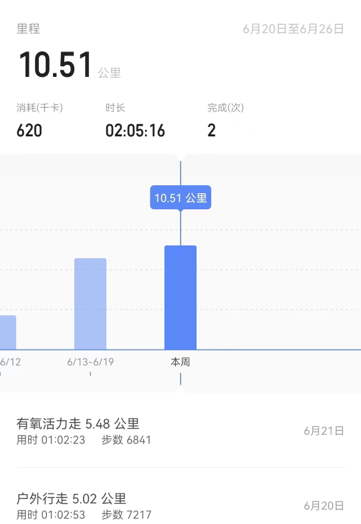Tap the 10.51 公里 chart tooltip
The image size is (361, 524).
tap(180, 198)
